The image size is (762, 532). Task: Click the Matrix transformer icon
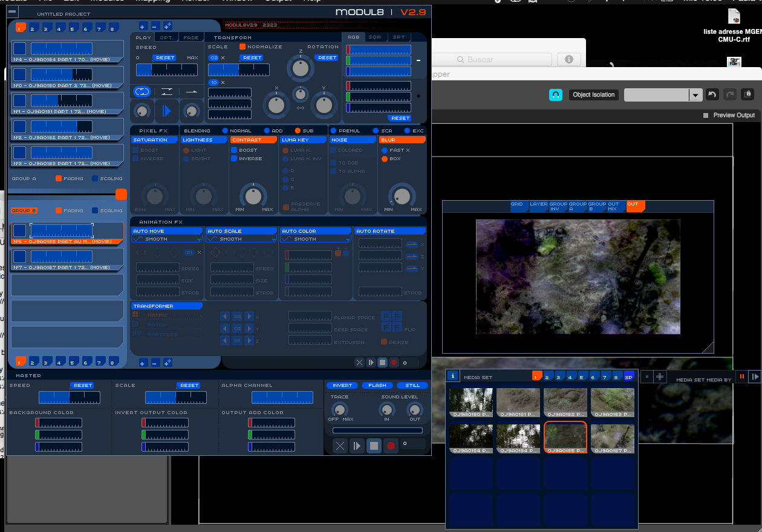tap(135, 316)
